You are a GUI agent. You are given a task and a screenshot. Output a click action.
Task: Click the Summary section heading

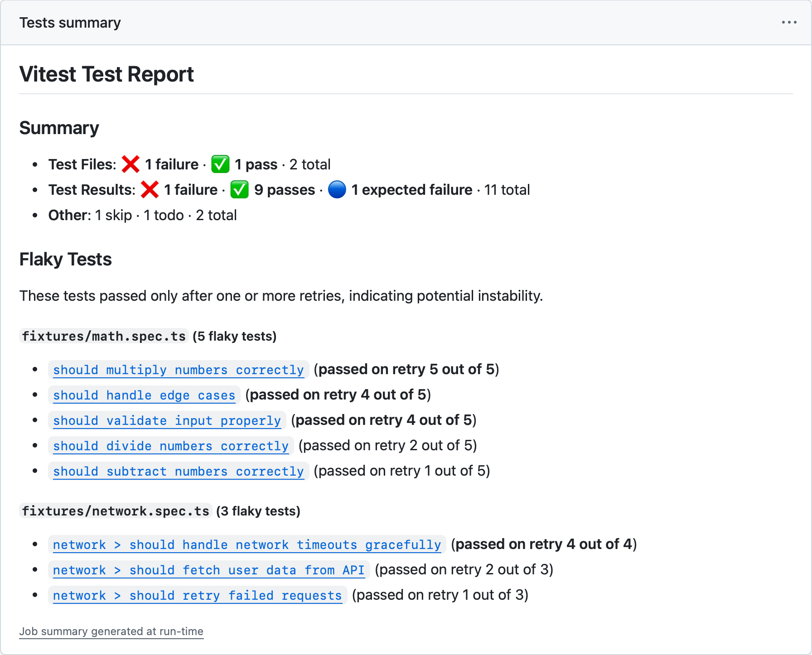tap(59, 127)
